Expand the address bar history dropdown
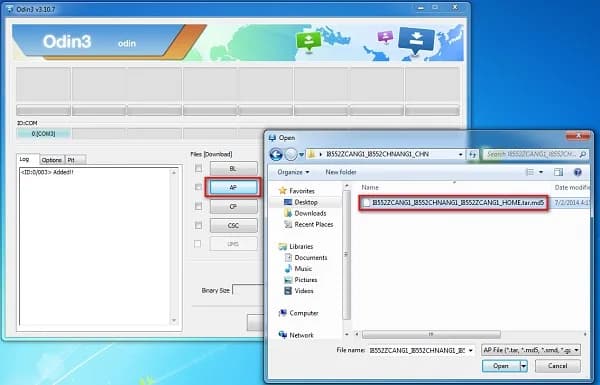The image size is (600, 385). click(460, 154)
